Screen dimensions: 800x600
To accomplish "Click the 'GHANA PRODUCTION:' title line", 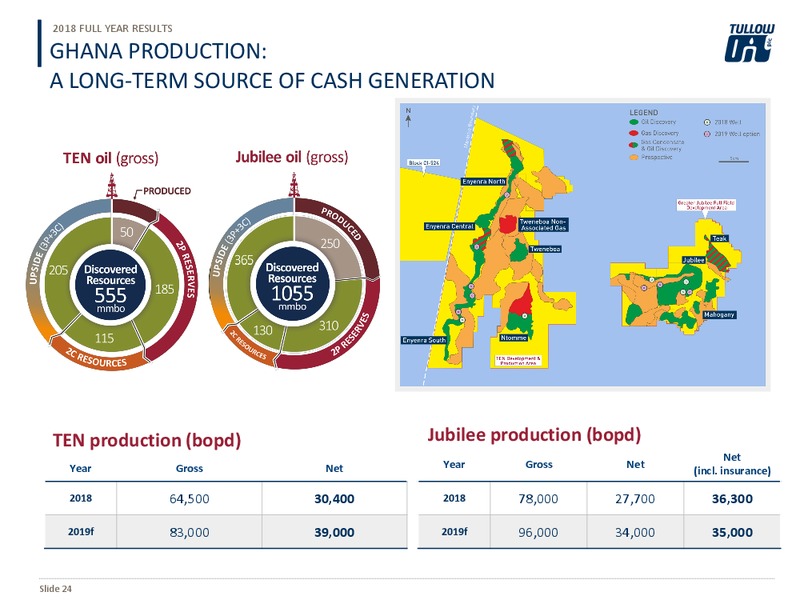I will click(158, 52).
